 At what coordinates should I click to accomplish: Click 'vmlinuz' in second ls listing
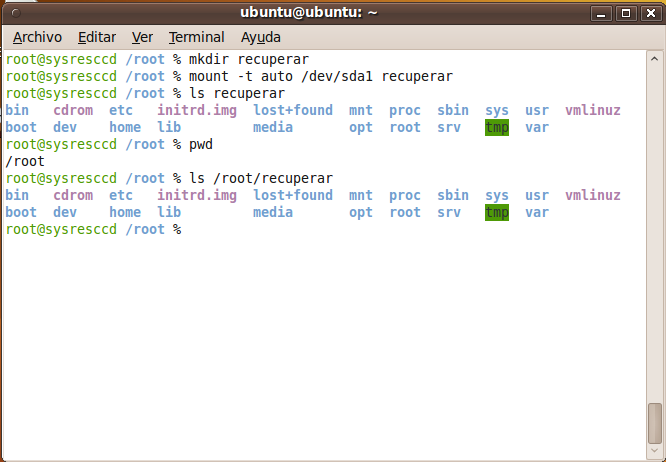click(x=593, y=195)
